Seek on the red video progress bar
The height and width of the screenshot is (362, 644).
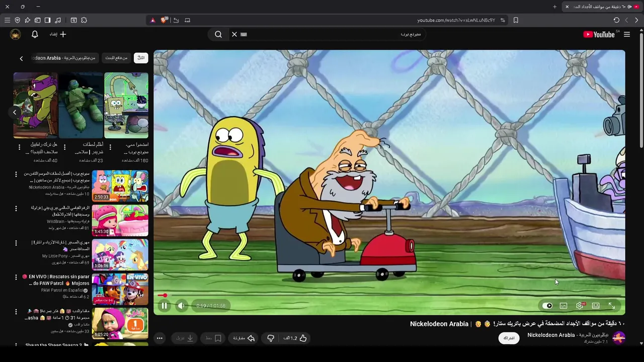click(389, 296)
